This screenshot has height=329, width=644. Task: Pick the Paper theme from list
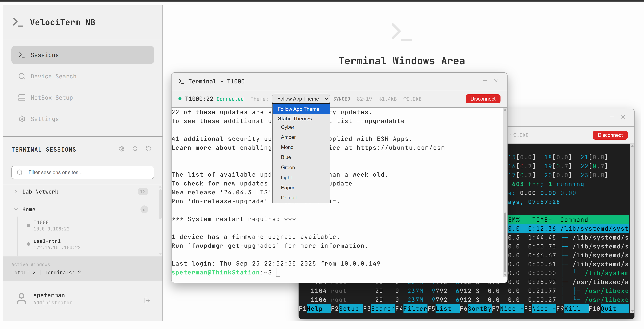coord(288,187)
